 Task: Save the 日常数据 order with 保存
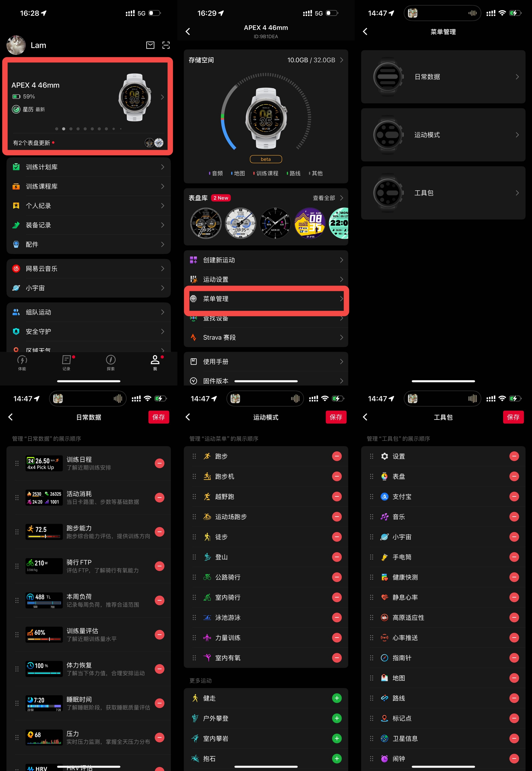(159, 417)
